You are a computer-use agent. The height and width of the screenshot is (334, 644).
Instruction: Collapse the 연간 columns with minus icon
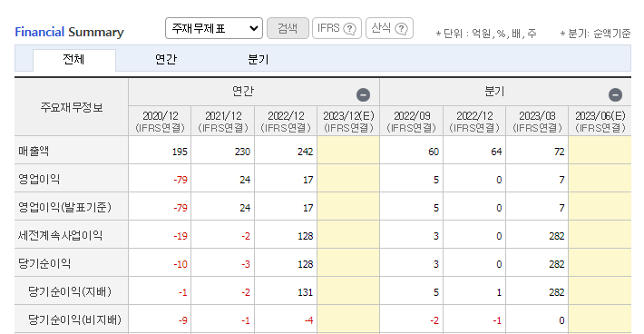coord(363,95)
